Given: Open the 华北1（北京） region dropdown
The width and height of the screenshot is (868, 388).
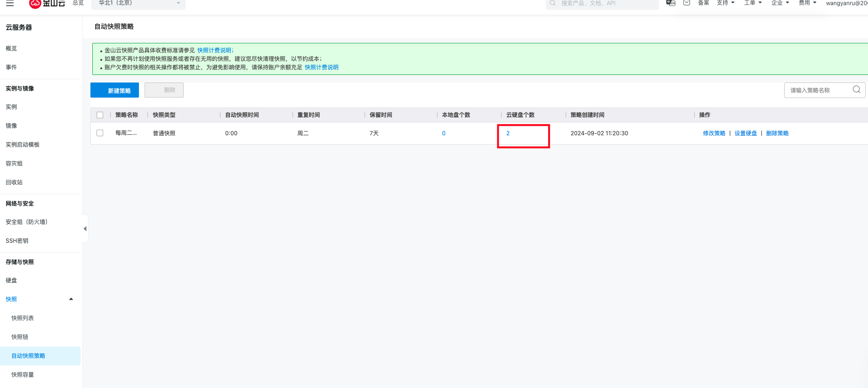Looking at the screenshot, I should click(138, 4).
